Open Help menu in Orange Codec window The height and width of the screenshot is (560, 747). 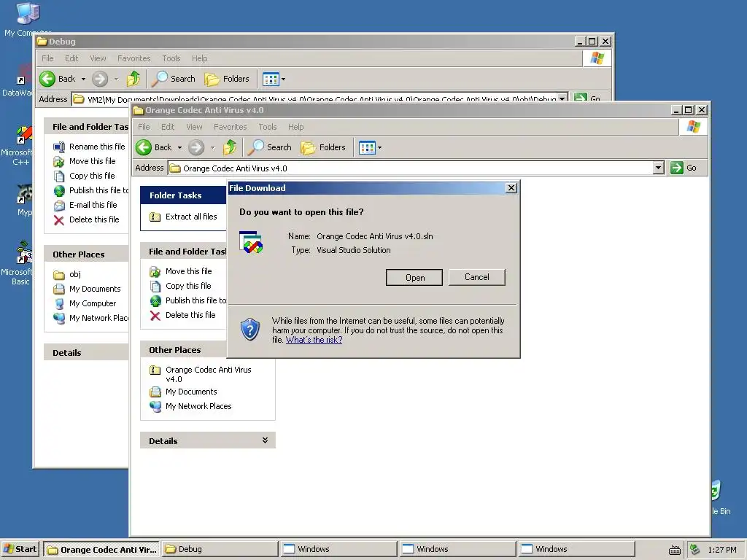(295, 127)
